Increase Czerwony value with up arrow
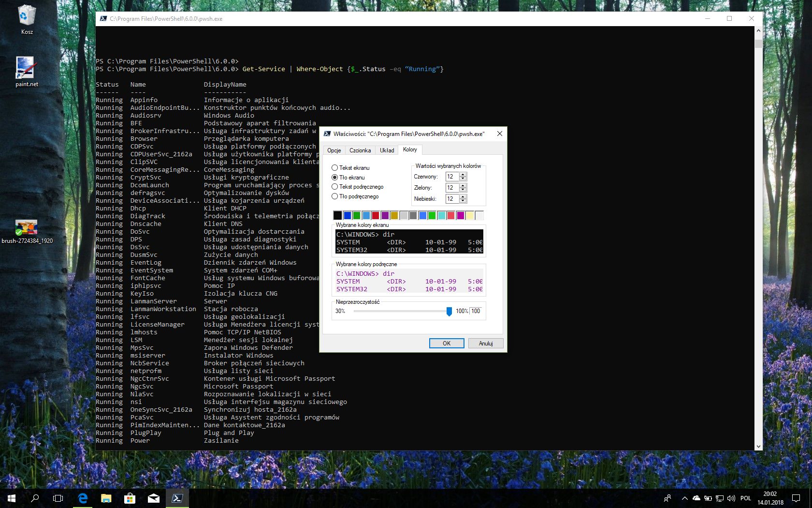Image resolution: width=812 pixels, height=508 pixels. pos(463,174)
